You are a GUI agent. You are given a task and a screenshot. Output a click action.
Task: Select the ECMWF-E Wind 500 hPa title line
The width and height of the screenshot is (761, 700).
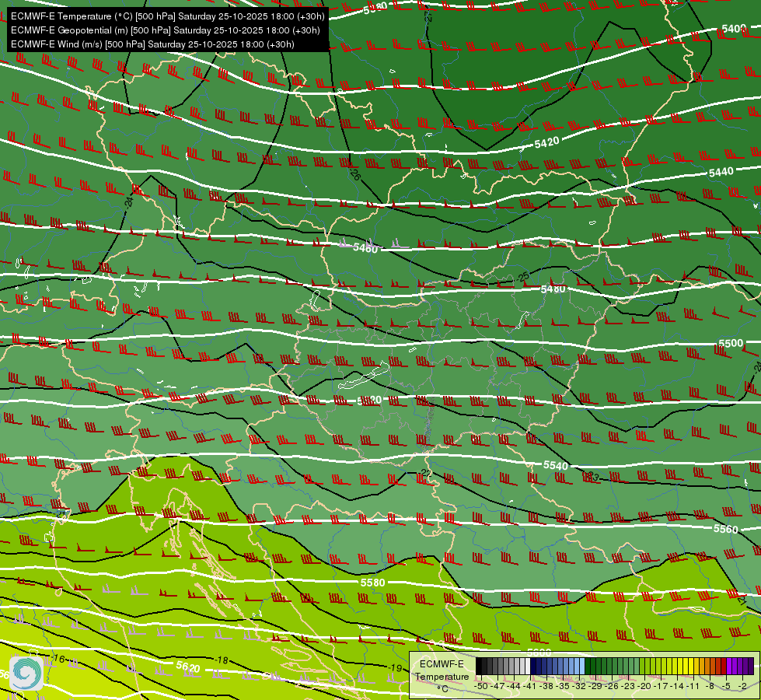coord(152,44)
